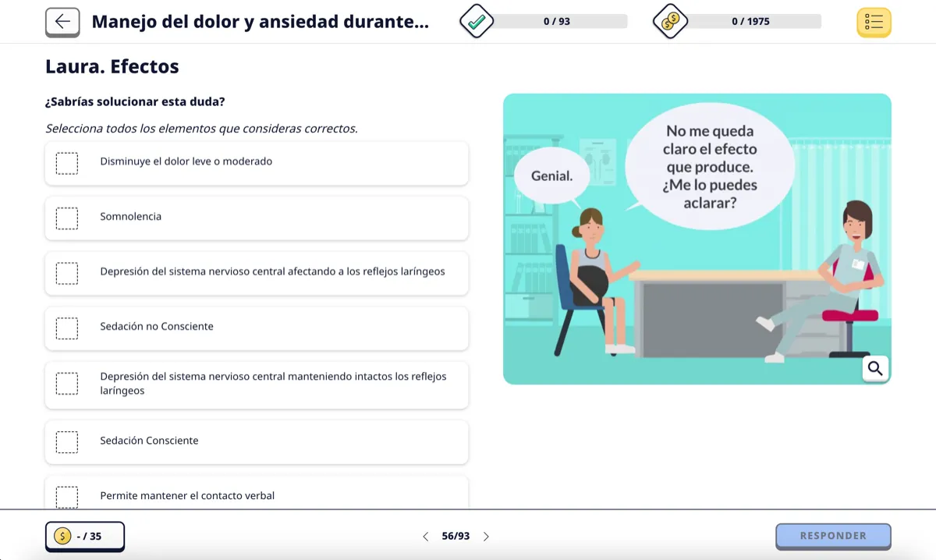The height and width of the screenshot is (560, 936).
Task: Click the back arrow button
Action: pyautogui.click(x=62, y=22)
